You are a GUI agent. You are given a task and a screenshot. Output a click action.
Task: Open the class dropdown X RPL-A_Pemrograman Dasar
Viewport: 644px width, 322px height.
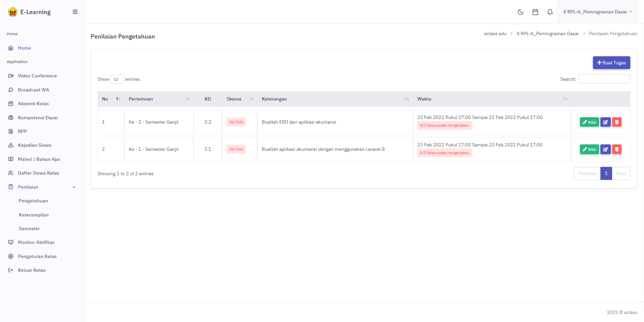[x=597, y=12]
